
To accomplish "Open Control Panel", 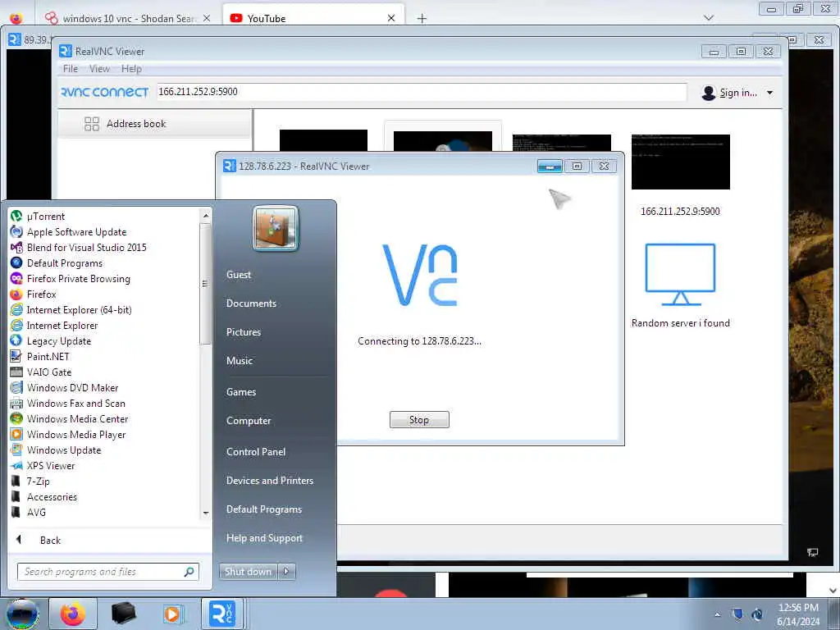I will click(x=256, y=452).
